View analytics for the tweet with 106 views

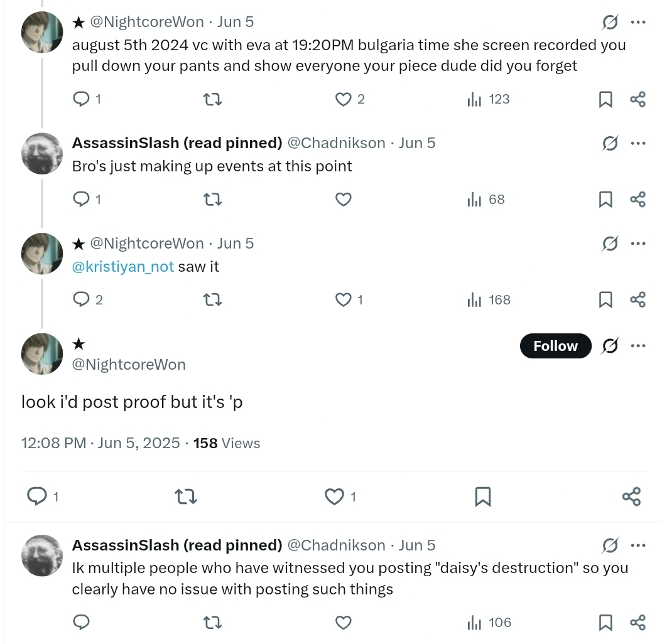coord(489,622)
